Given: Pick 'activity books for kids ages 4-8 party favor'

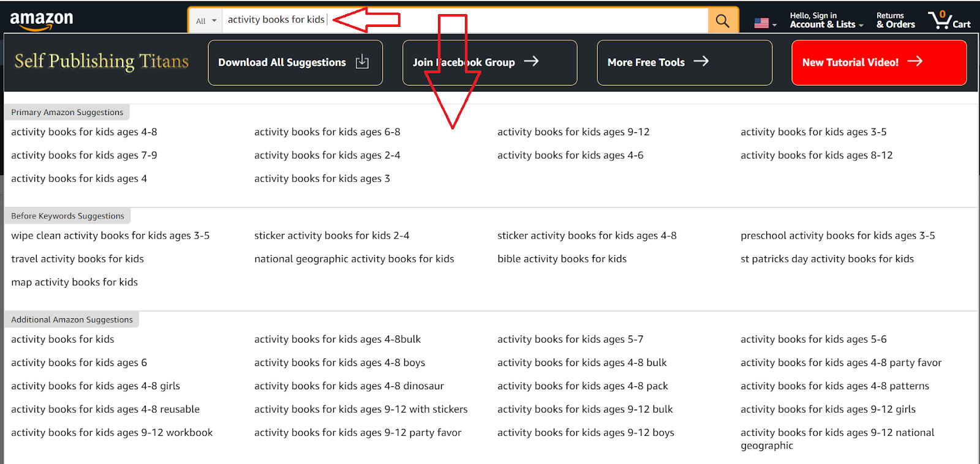Looking at the screenshot, I should 841,362.
